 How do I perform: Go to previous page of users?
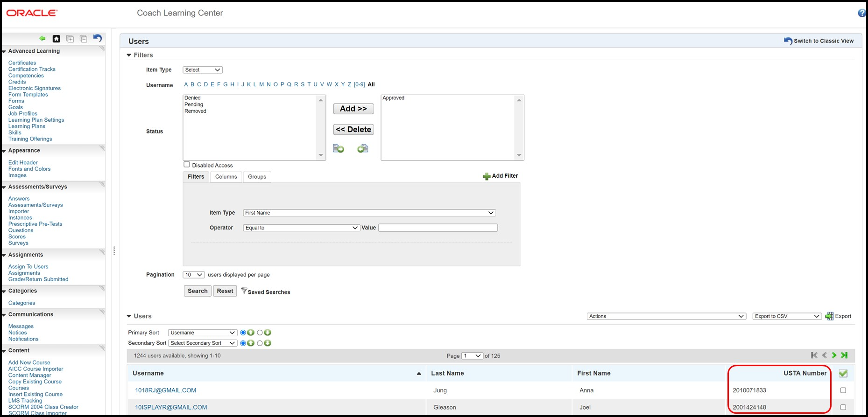coord(825,355)
